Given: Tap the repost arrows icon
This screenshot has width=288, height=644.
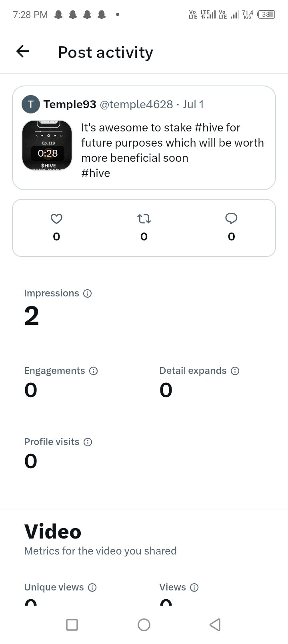Looking at the screenshot, I should (144, 219).
